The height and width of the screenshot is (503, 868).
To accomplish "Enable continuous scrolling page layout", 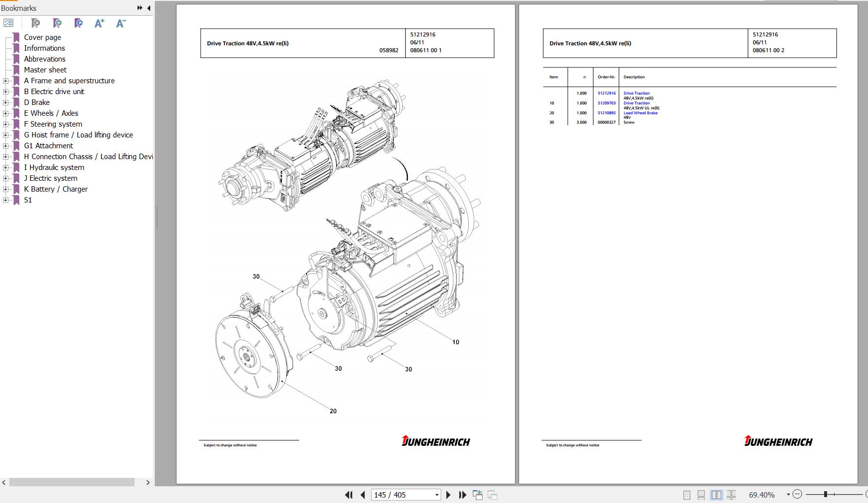I will point(701,495).
